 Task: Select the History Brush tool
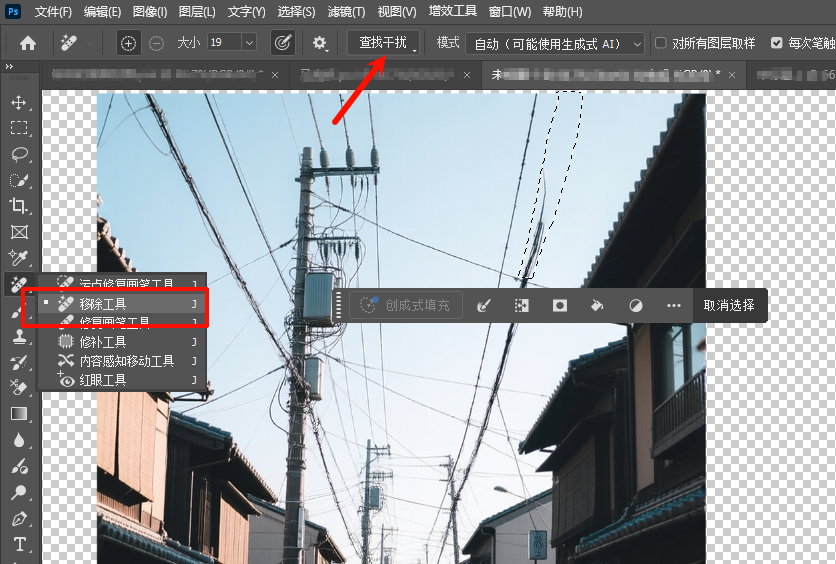(19, 362)
